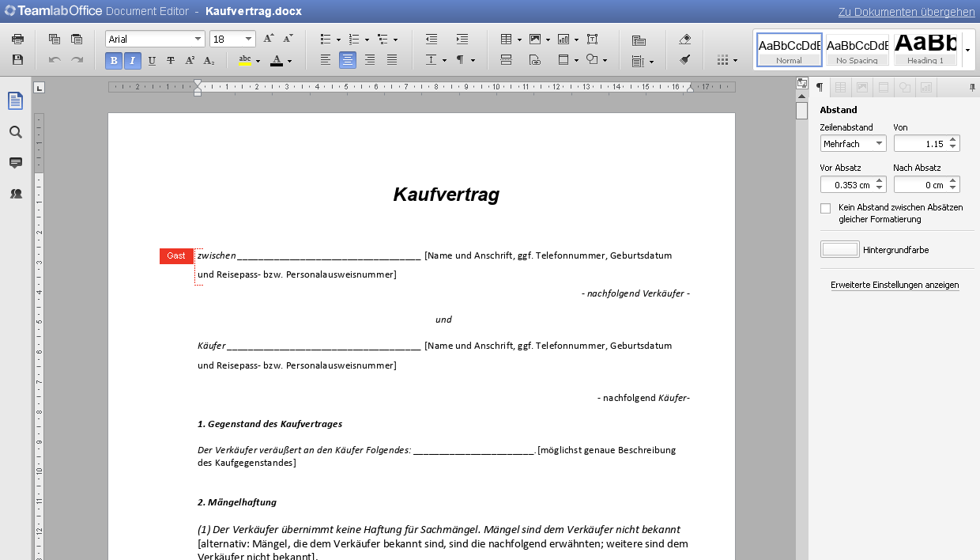Open the comments panel in left sidebar
Screen dimensions: 980x560
pos(16,162)
